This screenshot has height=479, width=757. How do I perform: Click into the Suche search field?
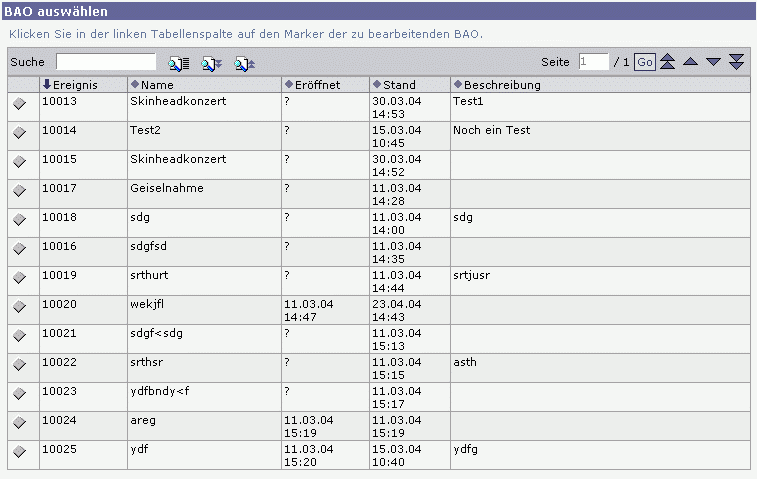(106, 62)
